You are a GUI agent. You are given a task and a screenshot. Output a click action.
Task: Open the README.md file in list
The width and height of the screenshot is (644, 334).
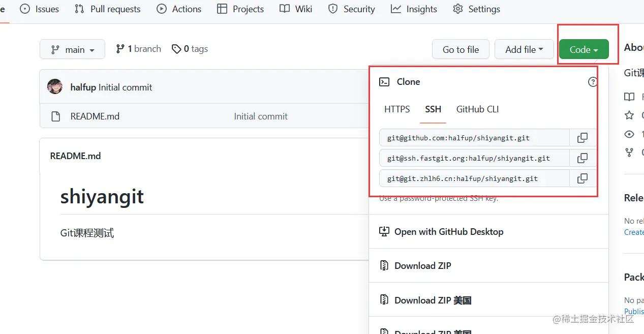tap(95, 116)
